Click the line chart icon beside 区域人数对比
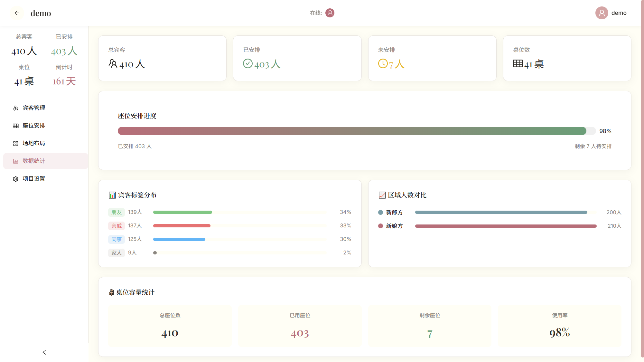Screen dimensions: 644x362 (382, 195)
